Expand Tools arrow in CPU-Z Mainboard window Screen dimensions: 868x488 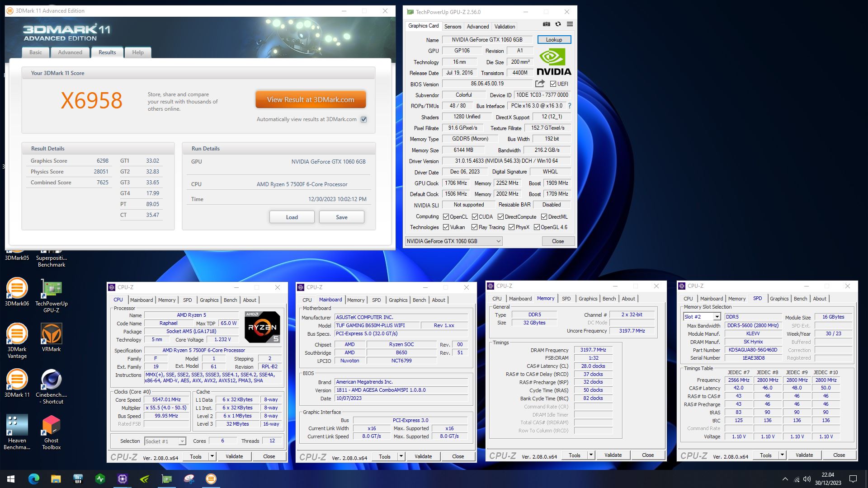click(x=401, y=456)
